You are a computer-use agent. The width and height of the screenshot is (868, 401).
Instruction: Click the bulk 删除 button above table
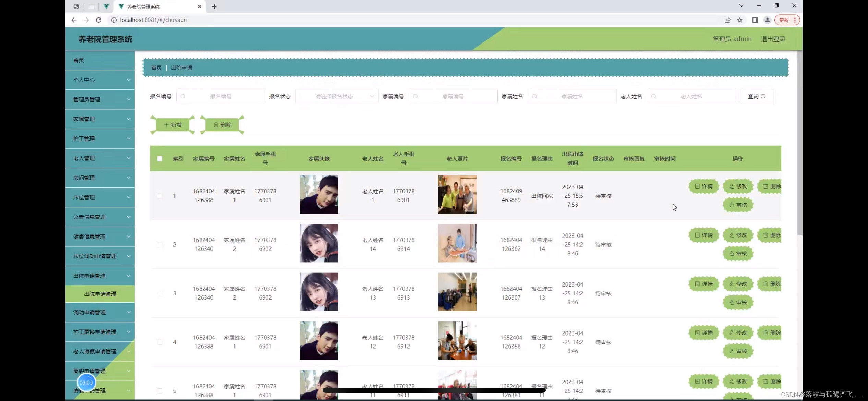tap(222, 125)
